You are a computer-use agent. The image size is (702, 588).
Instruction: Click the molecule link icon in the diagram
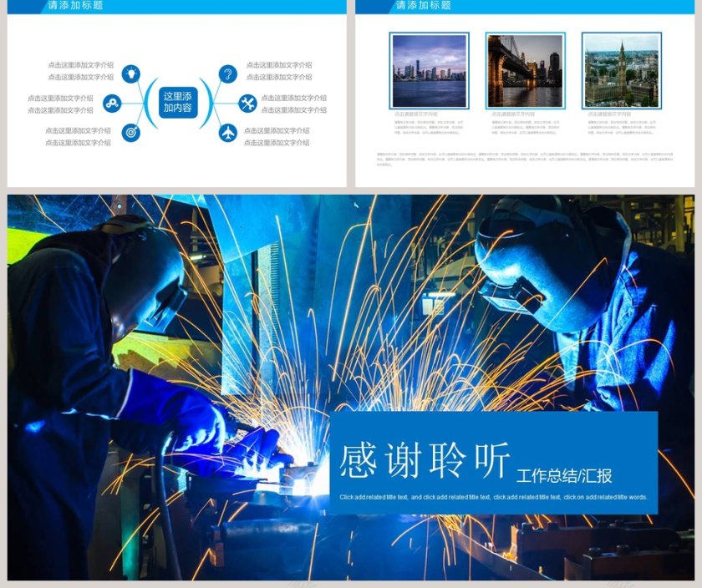click(112, 103)
